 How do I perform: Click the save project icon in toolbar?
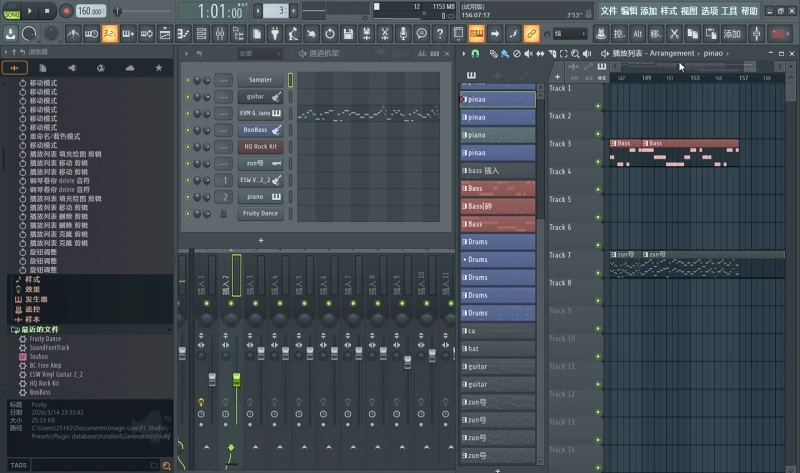tap(348, 34)
